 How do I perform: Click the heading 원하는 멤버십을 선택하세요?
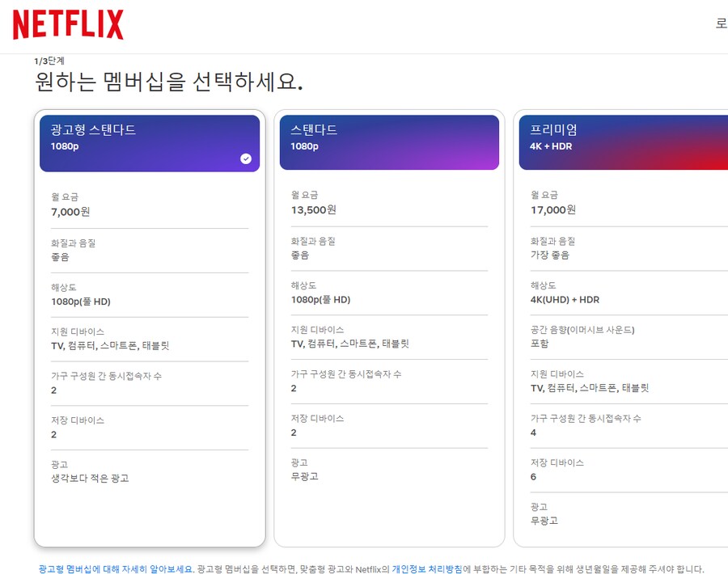(x=169, y=82)
